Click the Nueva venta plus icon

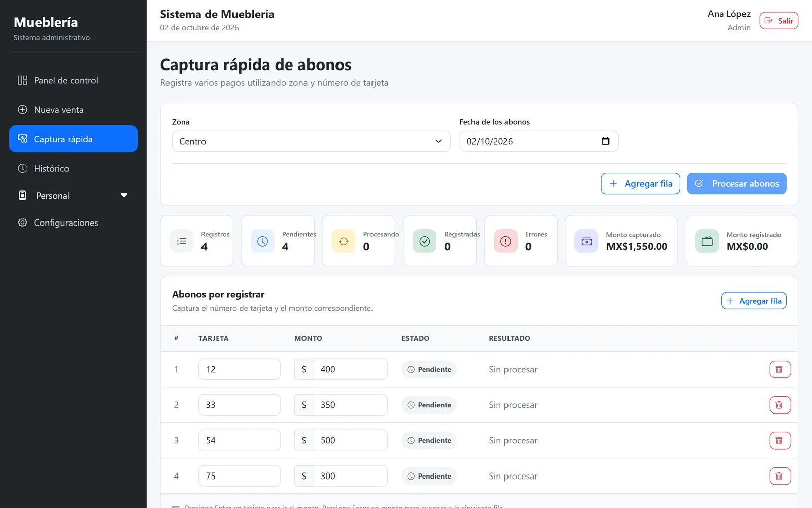22,110
